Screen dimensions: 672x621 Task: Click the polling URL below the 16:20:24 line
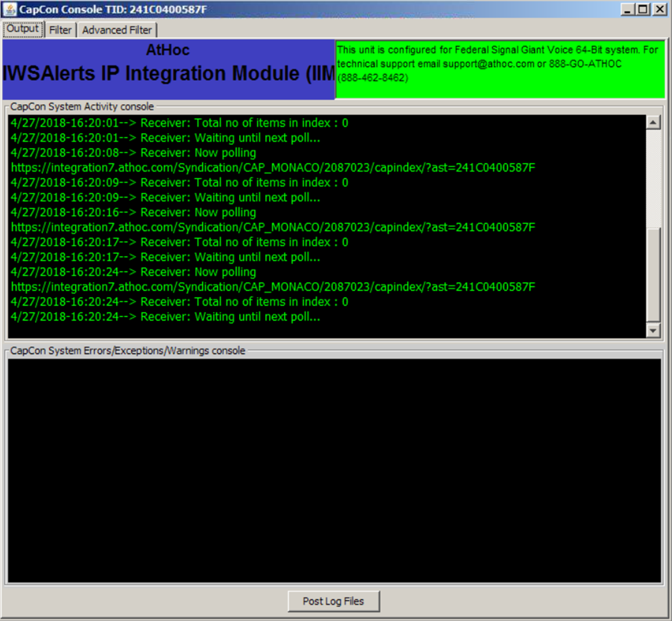pyautogui.click(x=273, y=287)
